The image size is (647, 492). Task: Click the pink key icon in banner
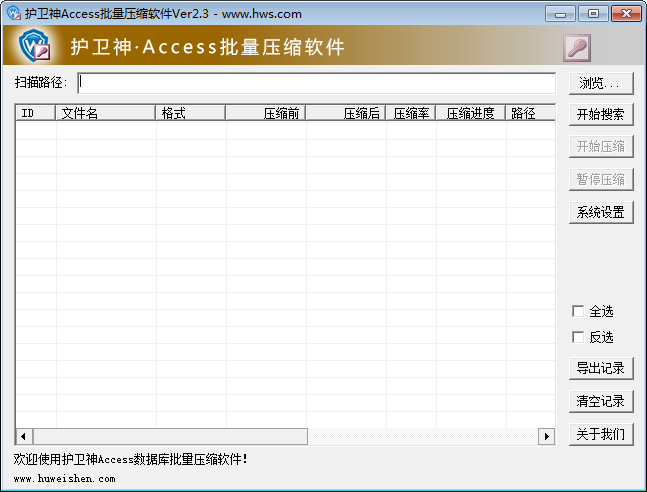[577, 47]
